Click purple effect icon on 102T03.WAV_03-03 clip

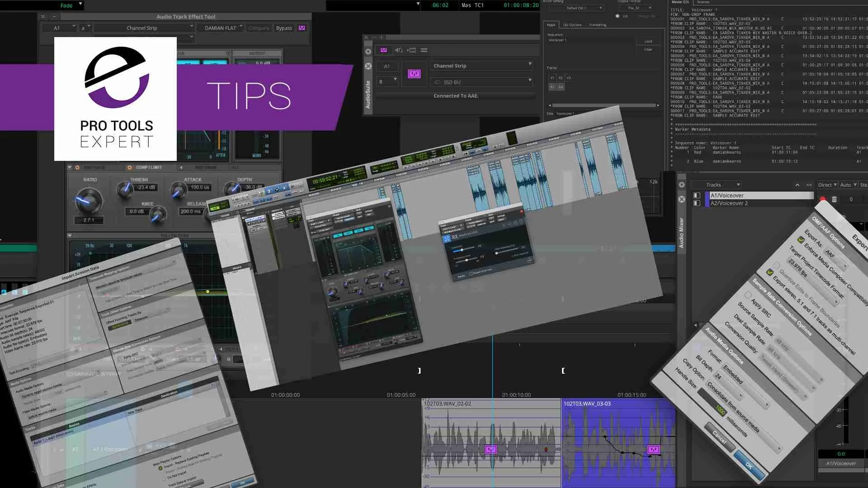tap(653, 449)
